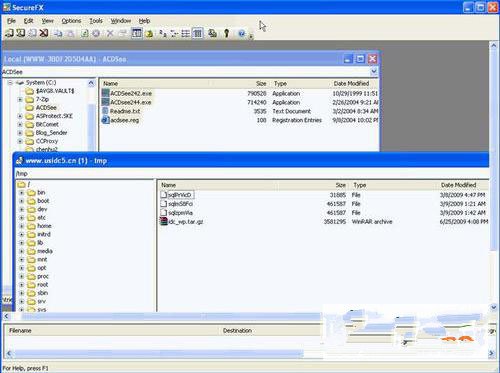Expand the BitComet folder

point(20,124)
